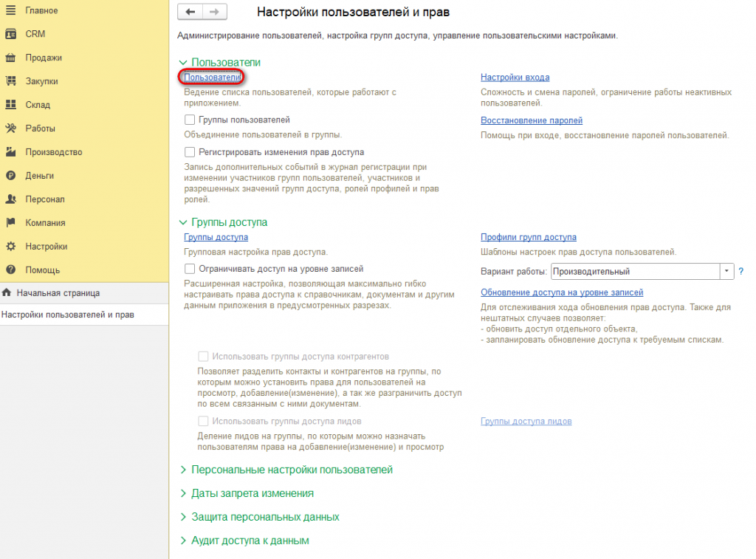
Task: Click the Персонал people icon
Action: (x=10, y=199)
